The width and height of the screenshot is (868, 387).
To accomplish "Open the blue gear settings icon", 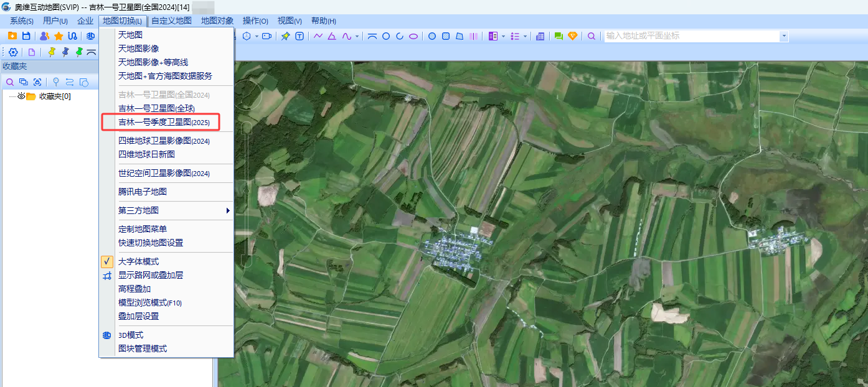I will pos(13,52).
